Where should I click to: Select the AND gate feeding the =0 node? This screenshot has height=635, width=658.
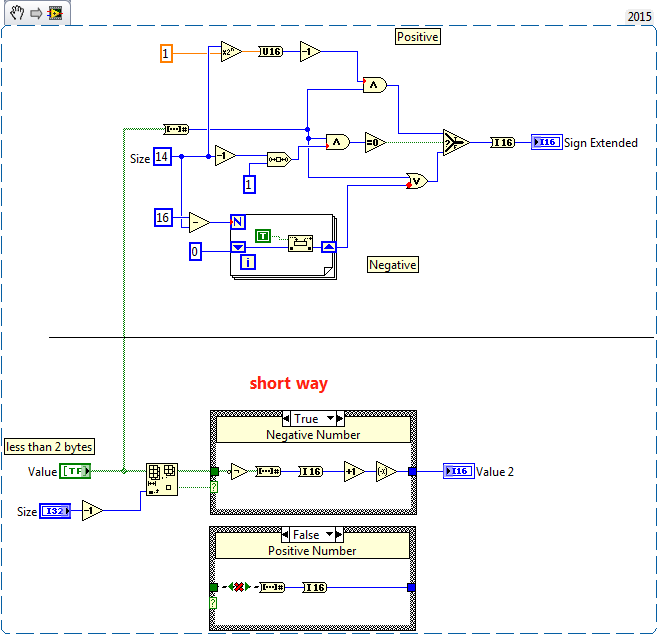point(338,142)
